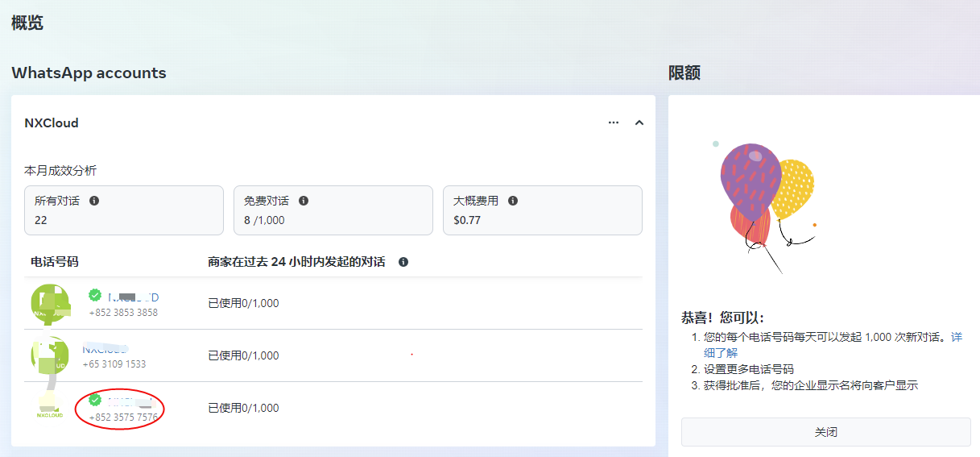Select the verified badge above +852 3575 7576

point(95,400)
